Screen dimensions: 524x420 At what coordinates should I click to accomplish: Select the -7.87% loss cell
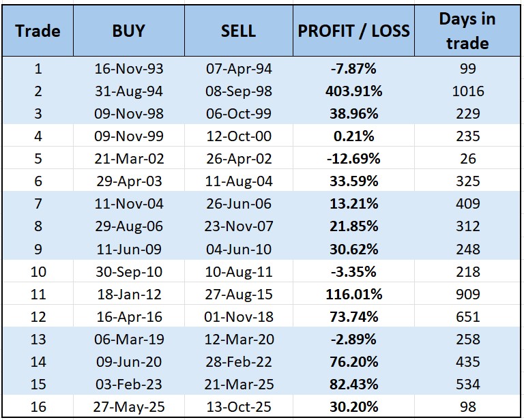coord(353,69)
